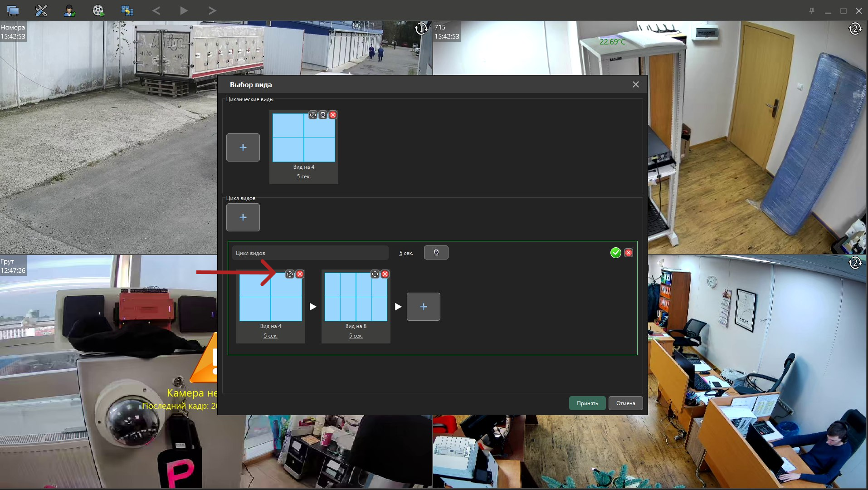The width and height of the screenshot is (868, 490).
Task: Click the cycle icon on cyclic 'Вид на 4'
Action: point(313,115)
